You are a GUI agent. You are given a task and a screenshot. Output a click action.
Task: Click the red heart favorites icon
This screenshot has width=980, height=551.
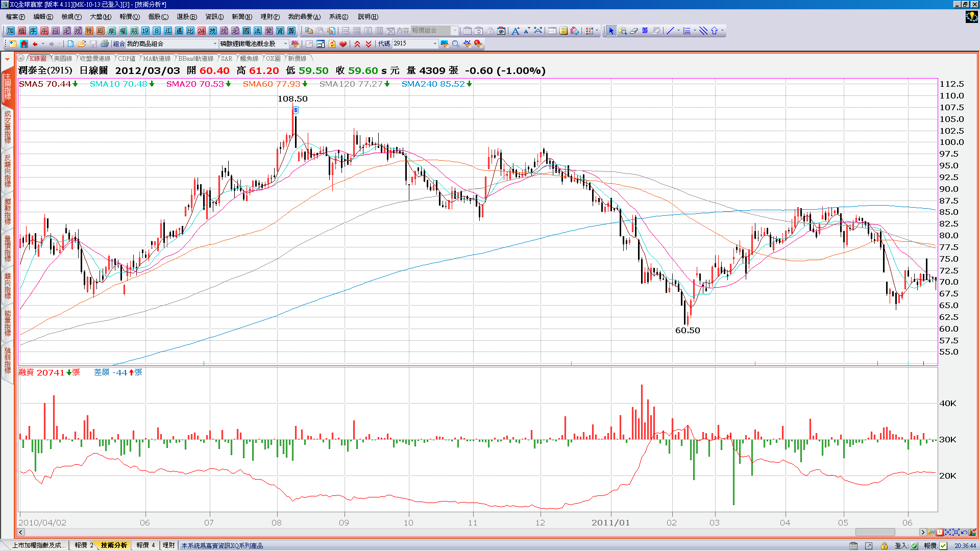pos(343,44)
